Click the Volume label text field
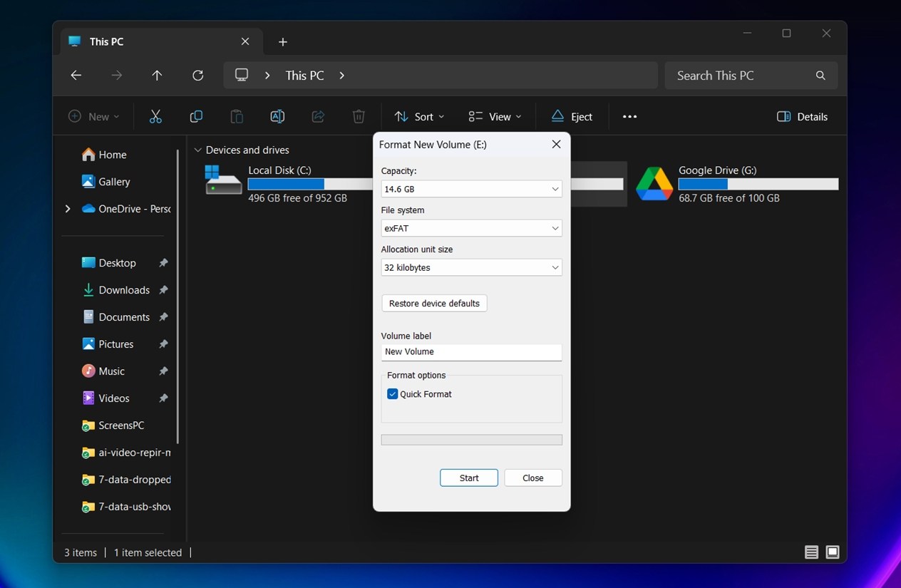This screenshot has height=588, width=901. click(471, 352)
